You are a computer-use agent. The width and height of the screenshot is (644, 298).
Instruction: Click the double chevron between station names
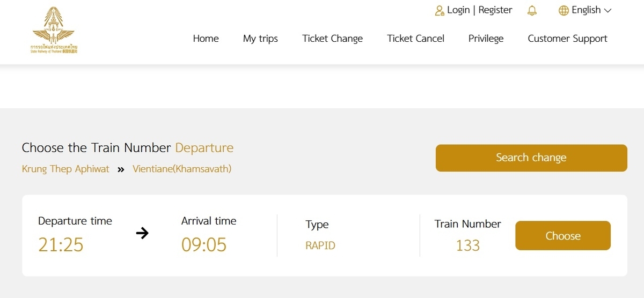coord(121,169)
